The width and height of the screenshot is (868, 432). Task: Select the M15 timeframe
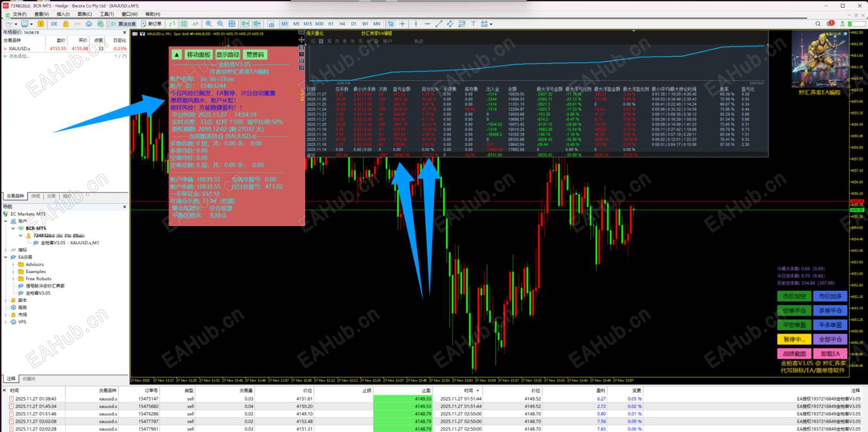pyautogui.click(x=308, y=24)
